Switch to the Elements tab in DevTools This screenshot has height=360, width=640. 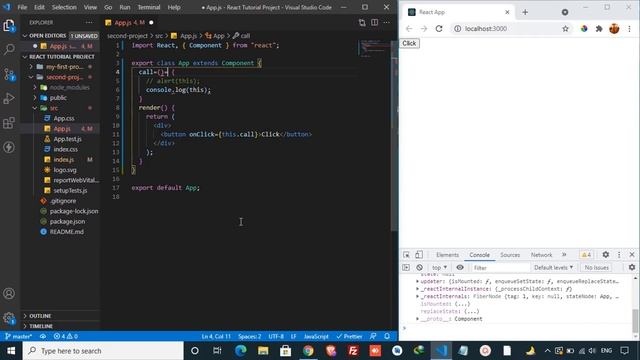[x=447, y=255]
